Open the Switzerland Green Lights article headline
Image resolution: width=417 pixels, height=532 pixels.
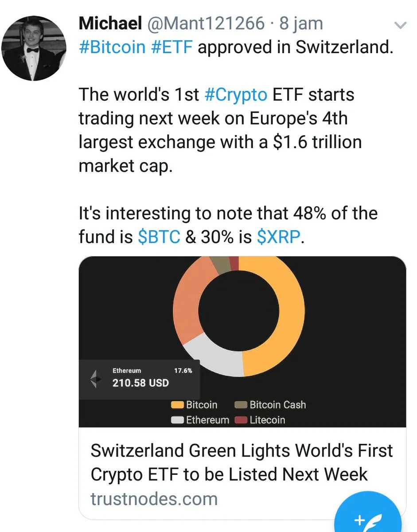(x=242, y=462)
